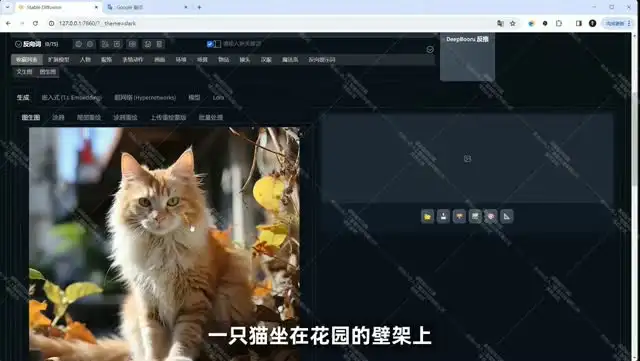The image size is (640, 361).
Task: Open the output images folder icon
Action: [427, 216]
